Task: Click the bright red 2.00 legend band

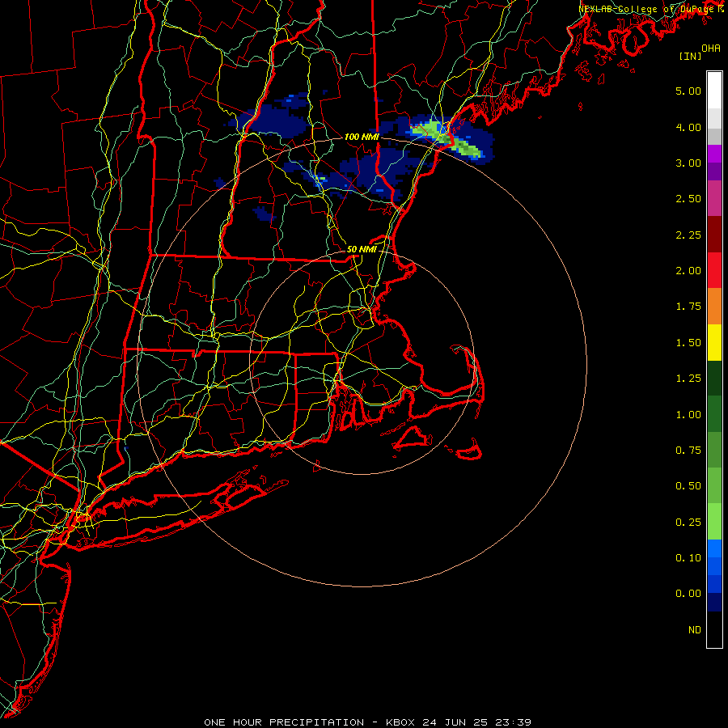Action: click(x=714, y=270)
